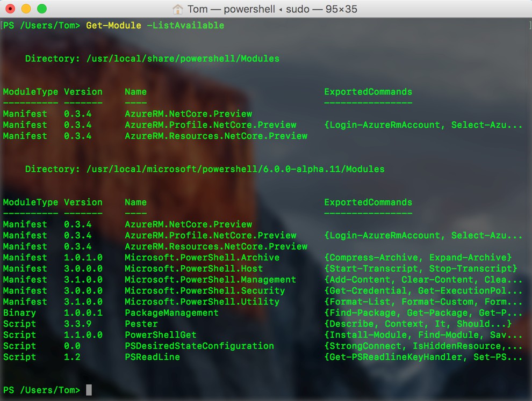Click the Microsoft.PowerShell.Archive module name

coord(202,258)
